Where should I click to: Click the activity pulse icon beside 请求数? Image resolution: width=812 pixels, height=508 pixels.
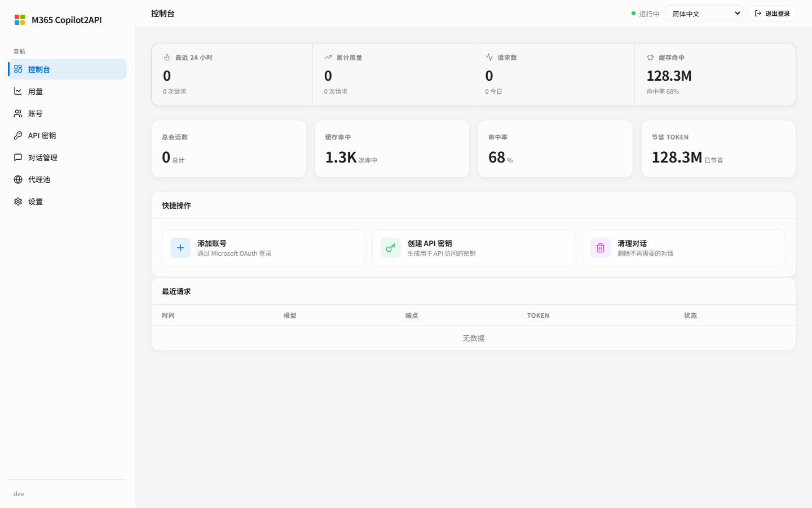(x=489, y=57)
